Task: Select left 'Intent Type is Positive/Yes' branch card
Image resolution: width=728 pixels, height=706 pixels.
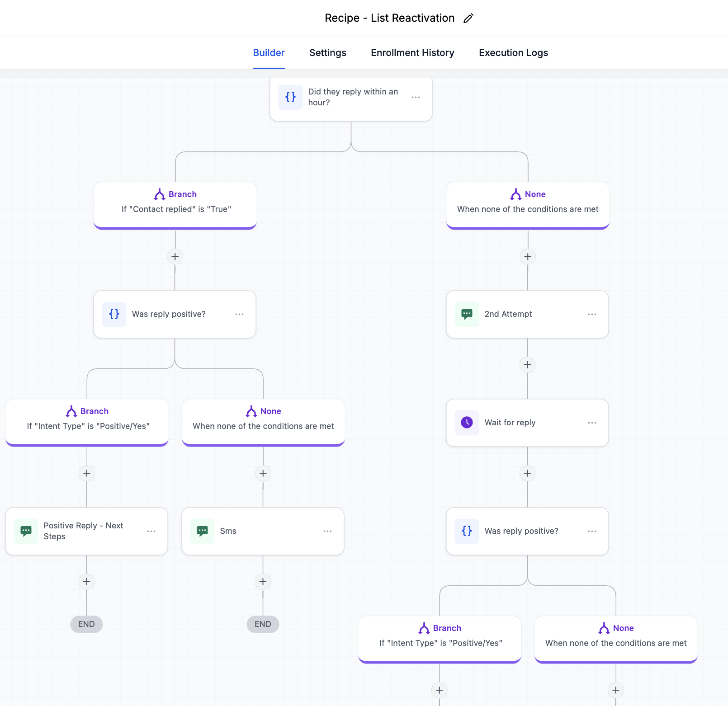Action: pos(87,423)
